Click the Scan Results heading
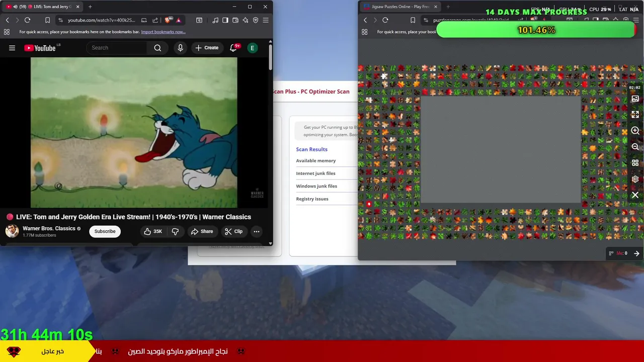Screen dimensions: 644x362 pyautogui.click(x=311, y=149)
